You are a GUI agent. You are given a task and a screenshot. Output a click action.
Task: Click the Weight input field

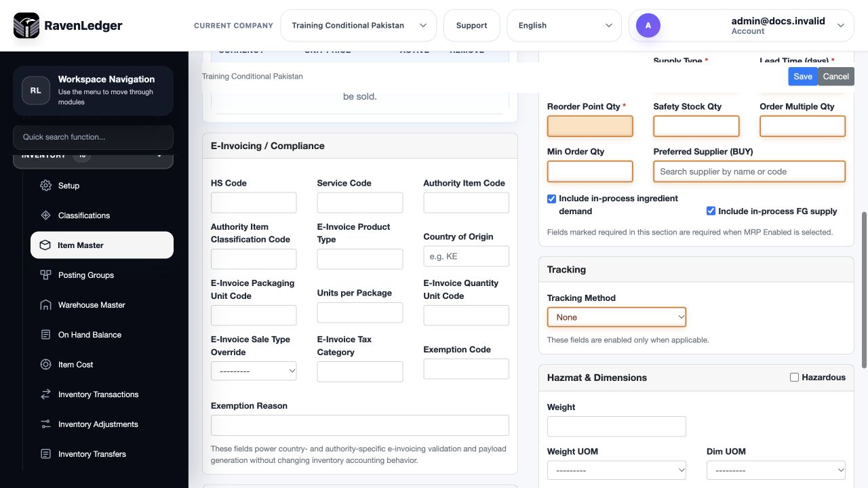[616, 426]
